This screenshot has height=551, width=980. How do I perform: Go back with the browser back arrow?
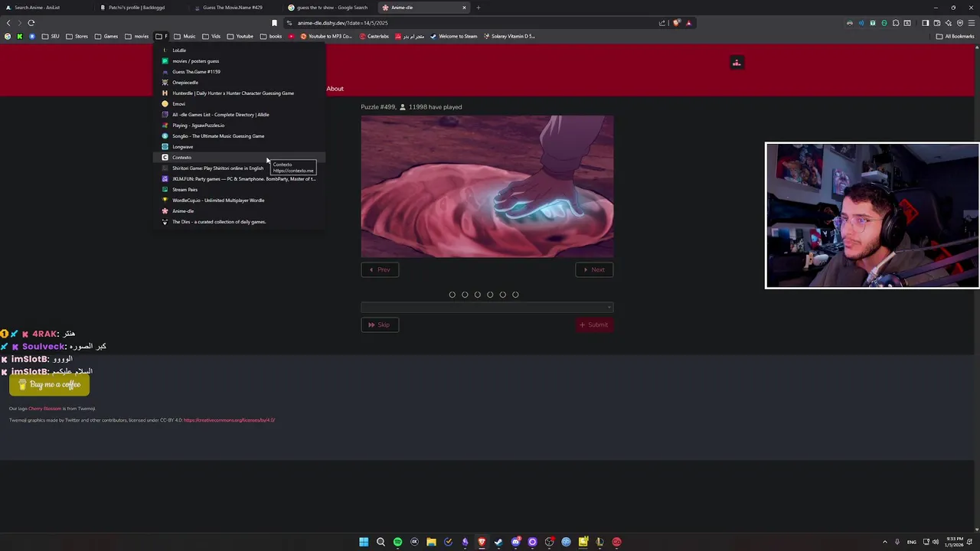click(8, 23)
